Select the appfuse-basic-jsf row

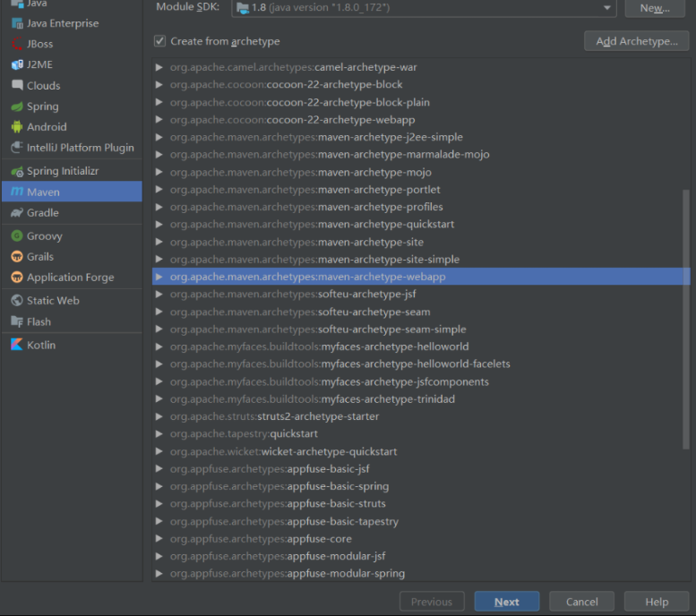click(421, 469)
